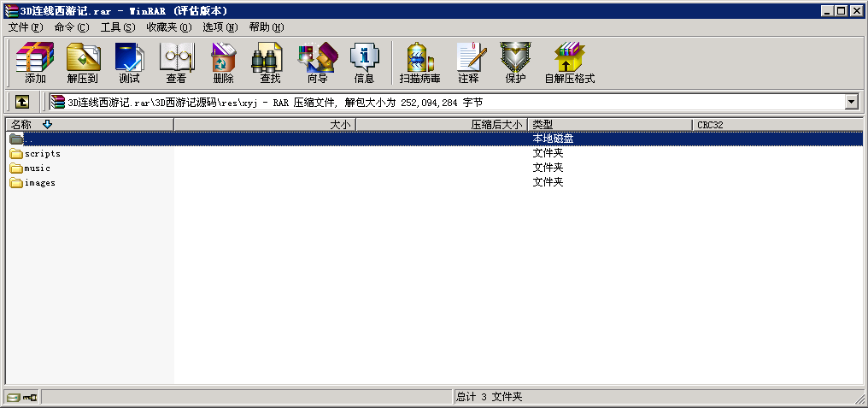Start Virus Scan (扫描病毒) tool
The width and height of the screenshot is (868, 408).
pos(419,63)
